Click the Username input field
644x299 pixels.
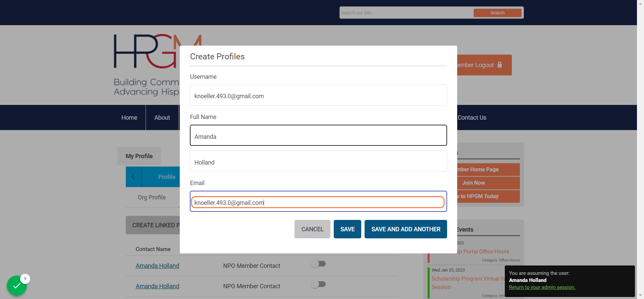click(318, 95)
